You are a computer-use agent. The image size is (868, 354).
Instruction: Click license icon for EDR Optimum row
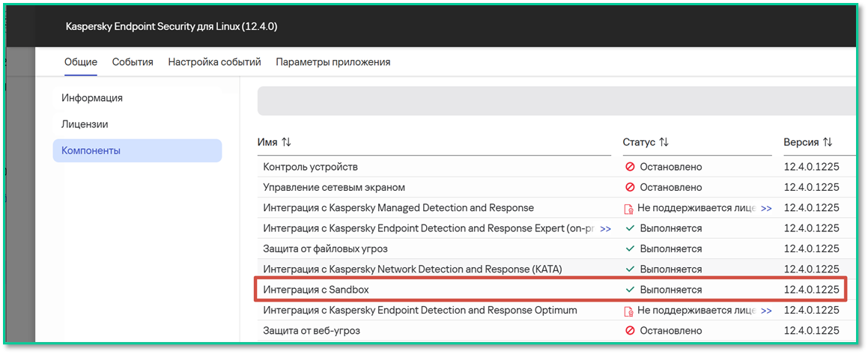tap(628, 311)
